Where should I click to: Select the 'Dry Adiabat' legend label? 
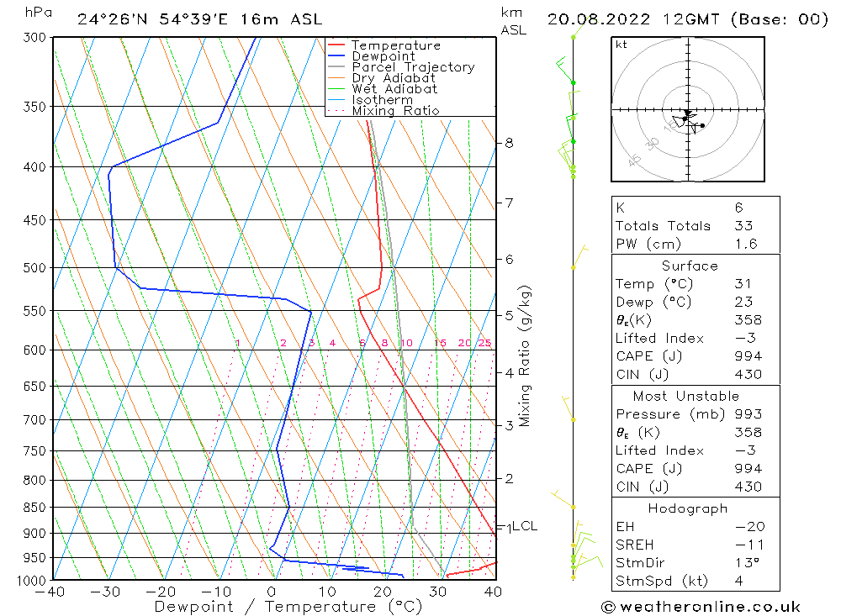click(x=394, y=78)
